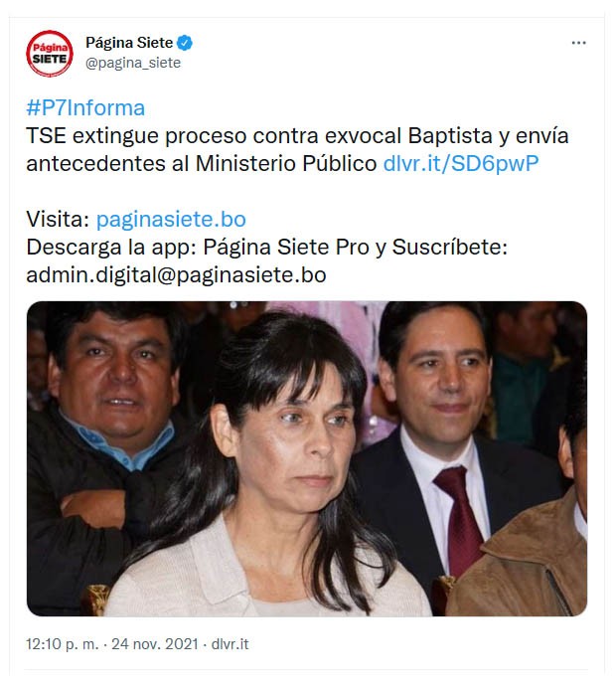
Task: Click the Descarga la app text line
Action: (266, 248)
